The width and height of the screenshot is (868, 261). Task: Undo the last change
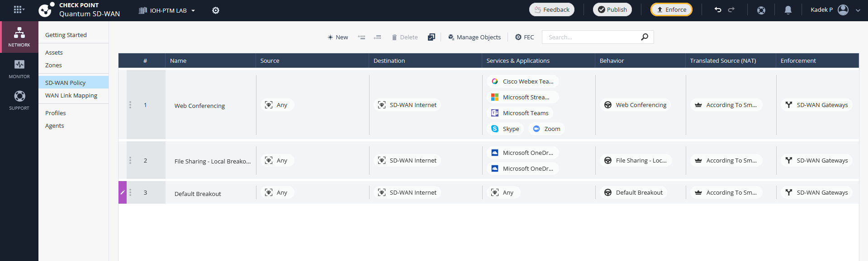[x=717, y=10]
